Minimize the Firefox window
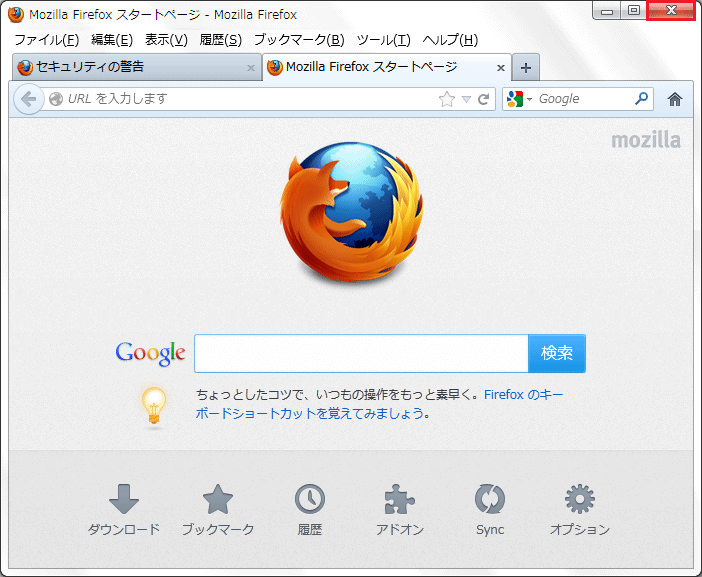702x577 pixels. tap(607, 11)
